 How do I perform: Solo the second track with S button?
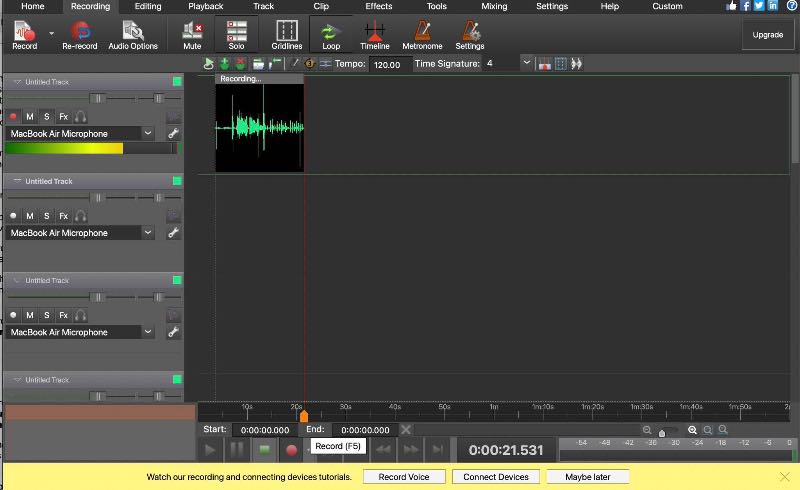46,216
